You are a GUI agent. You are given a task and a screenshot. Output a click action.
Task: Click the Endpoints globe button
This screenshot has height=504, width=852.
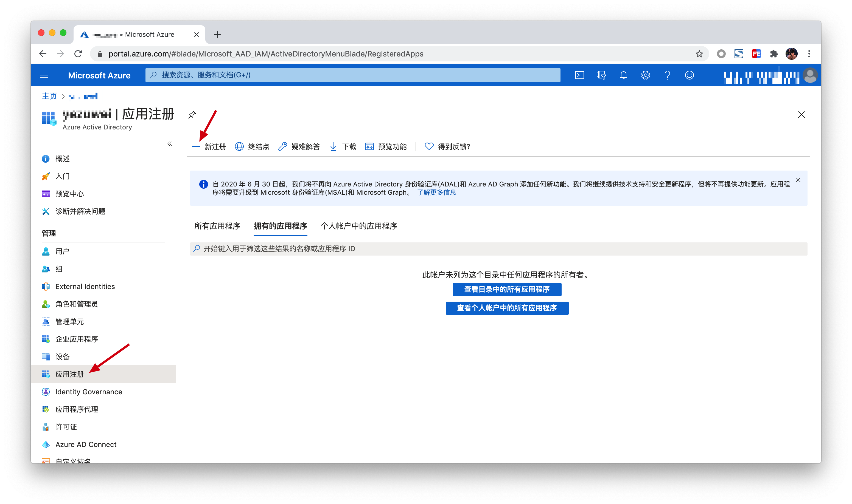pos(252,146)
